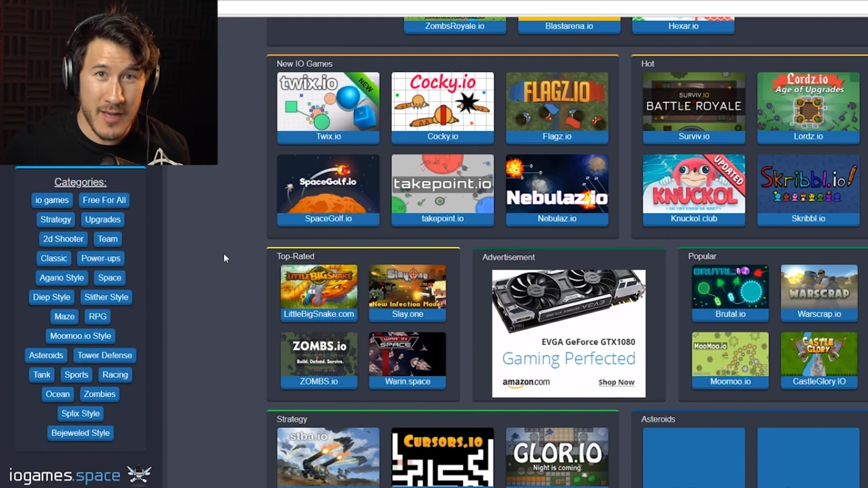Image resolution: width=868 pixels, height=488 pixels.
Task: Click the ZombsRoyale.io link label
Action: 455,26
